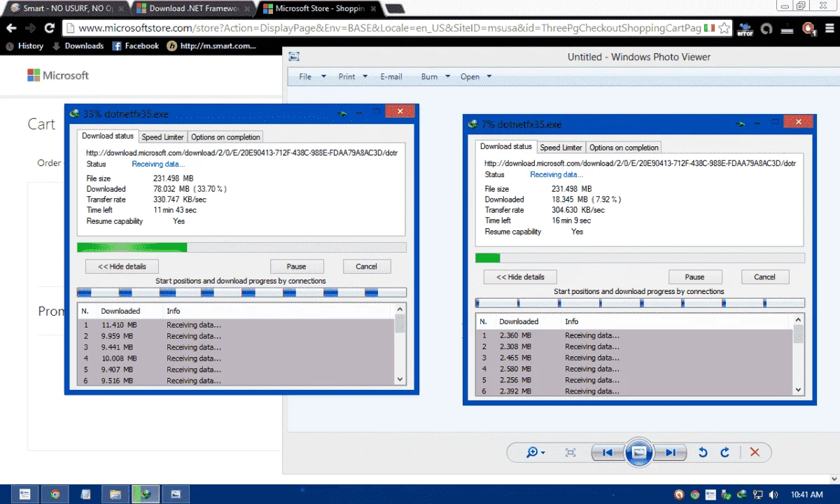Rotate picture clockwise in Photo Viewer

[725, 452]
